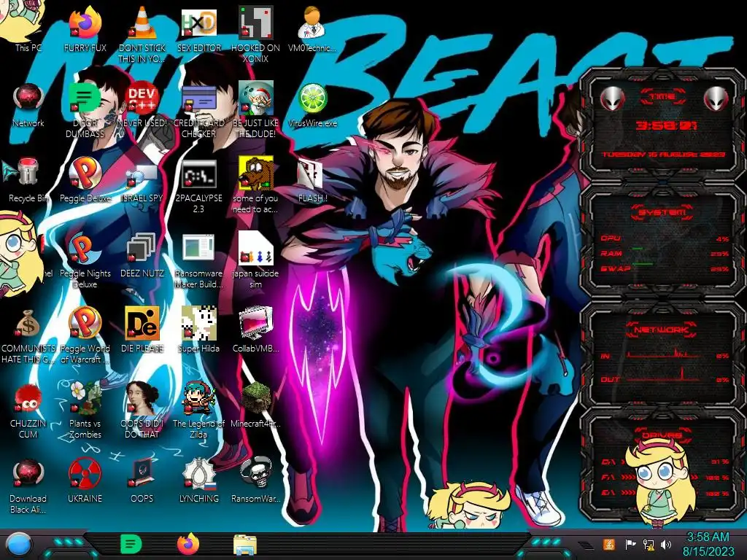Launch Firefox from the taskbar
Screen dimensions: 747x560
[x=188, y=544]
